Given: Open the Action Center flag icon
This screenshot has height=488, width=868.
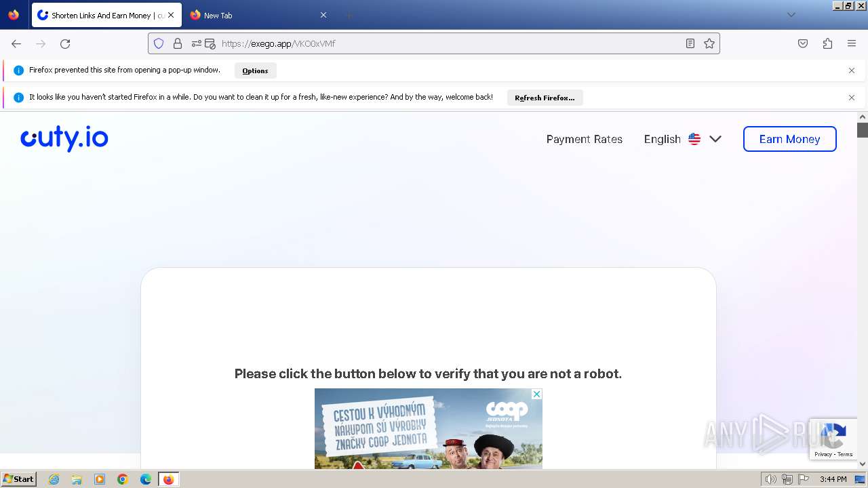Looking at the screenshot, I should coord(804,479).
